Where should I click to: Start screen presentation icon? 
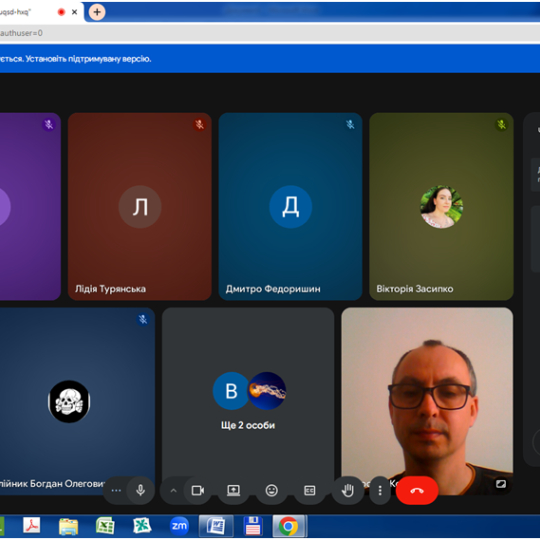click(x=233, y=490)
